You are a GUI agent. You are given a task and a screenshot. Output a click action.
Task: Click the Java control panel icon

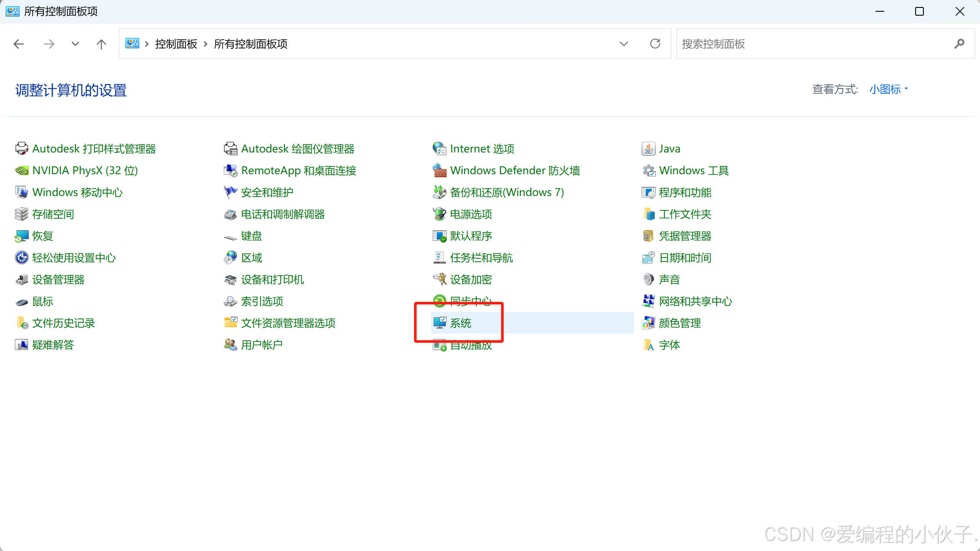click(648, 149)
